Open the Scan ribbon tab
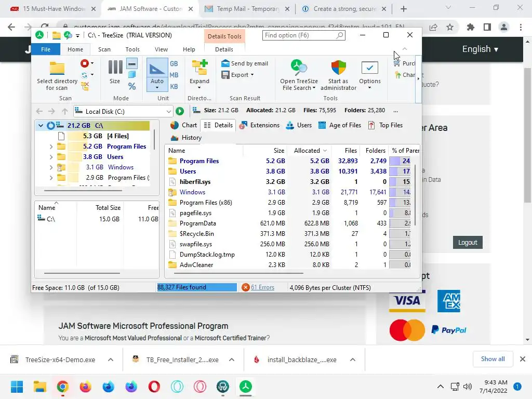The image size is (532, 399). point(104,49)
